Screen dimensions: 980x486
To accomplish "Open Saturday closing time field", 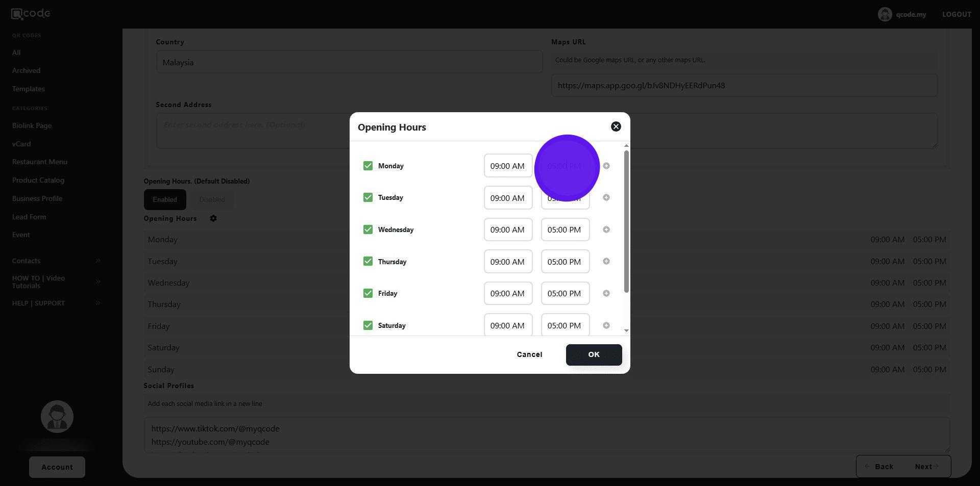I will click(565, 325).
